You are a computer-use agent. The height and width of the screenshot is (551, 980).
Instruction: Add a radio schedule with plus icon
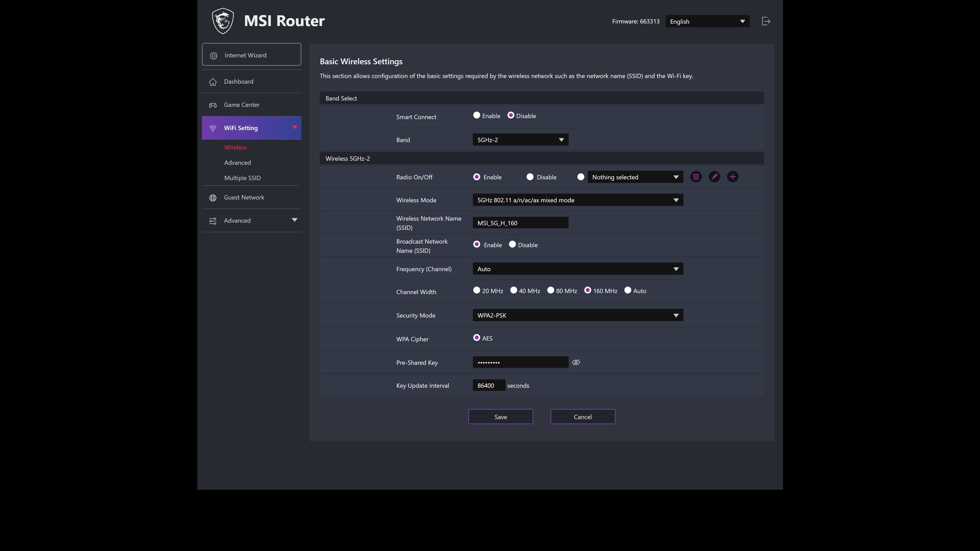733,177
